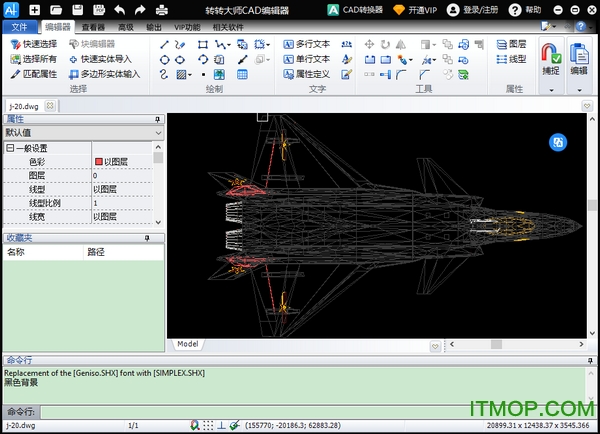Image resolution: width=600 pixels, height=434 pixels.
Task: Click 快速选择 in the Select group
Action: tap(33, 44)
